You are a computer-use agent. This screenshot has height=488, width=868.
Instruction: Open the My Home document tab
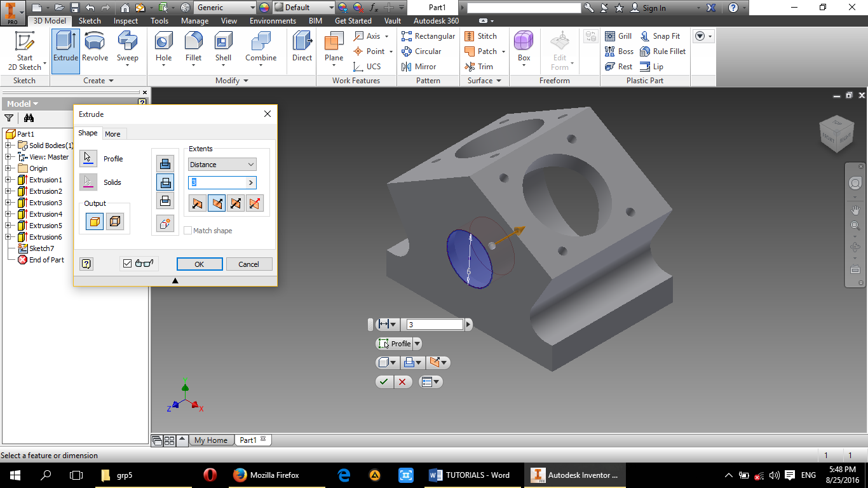pyautogui.click(x=210, y=440)
